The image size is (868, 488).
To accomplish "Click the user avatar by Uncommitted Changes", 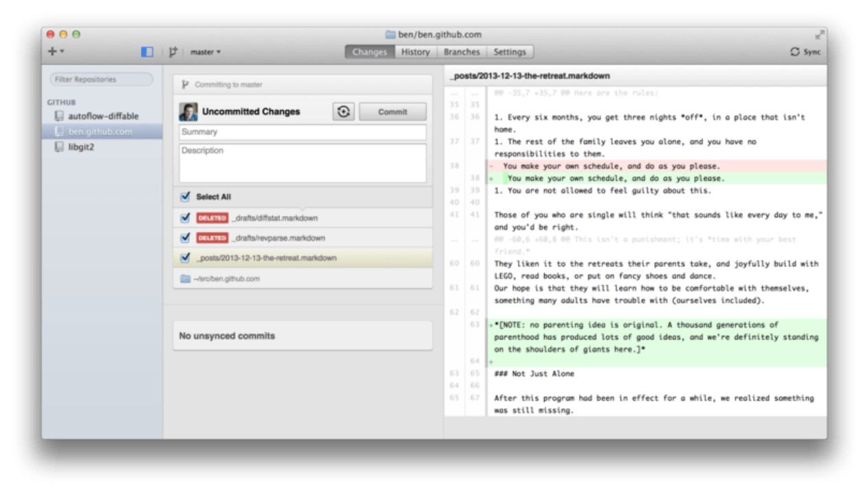I will click(x=188, y=112).
